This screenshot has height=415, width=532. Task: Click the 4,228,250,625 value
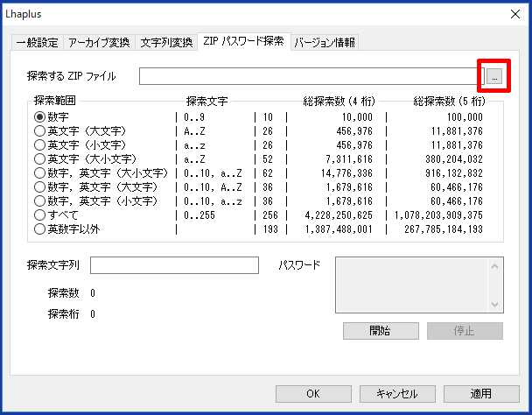[x=339, y=215]
